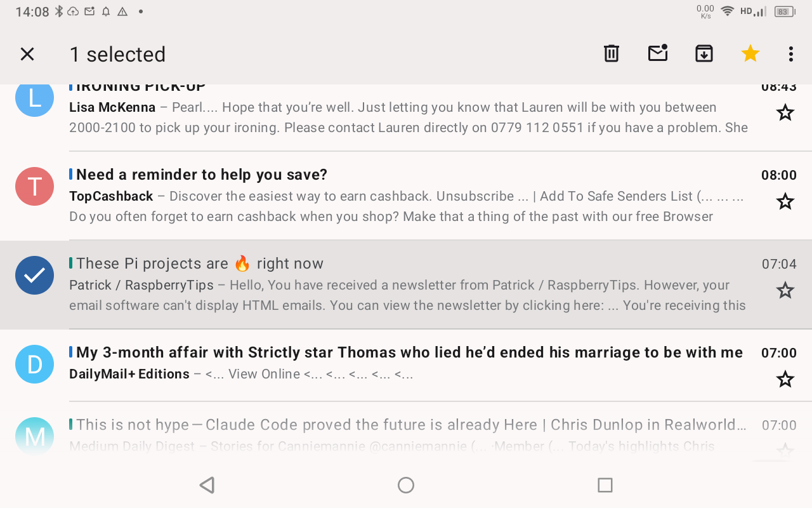812x508 pixels.
Task: Star the DailyMail+ Editions email
Action: pos(785,380)
